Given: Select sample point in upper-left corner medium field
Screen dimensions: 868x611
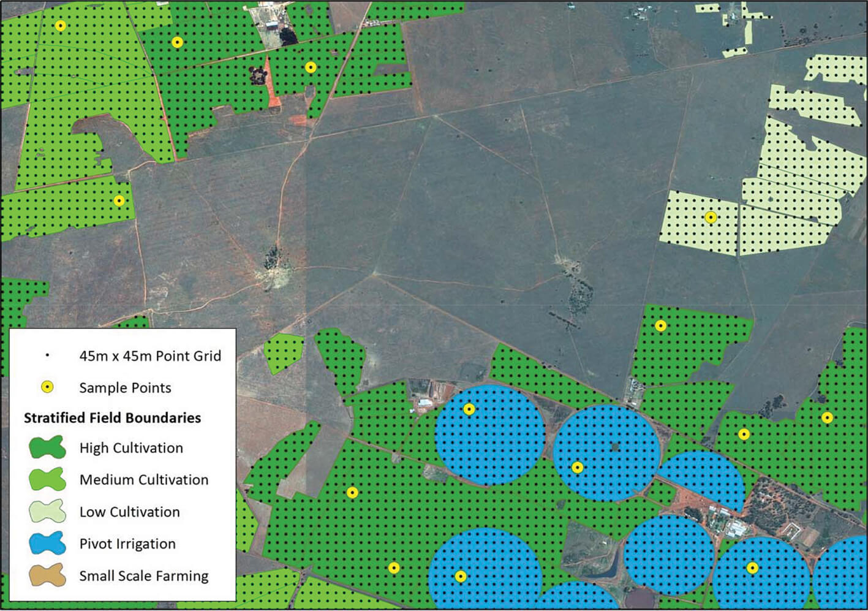Looking at the screenshot, I should tap(60, 26).
